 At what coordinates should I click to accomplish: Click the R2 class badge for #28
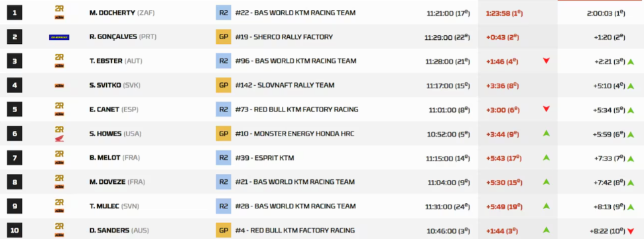coord(224,206)
